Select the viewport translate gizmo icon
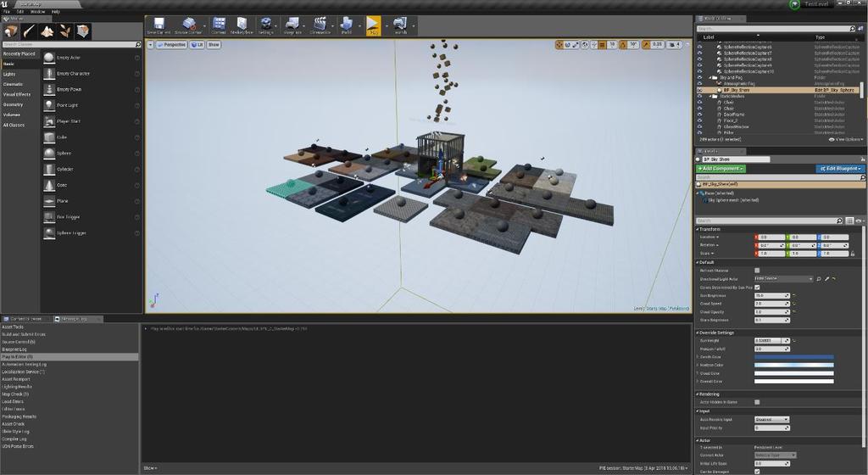The height and width of the screenshot is (475, 868). 559,45
